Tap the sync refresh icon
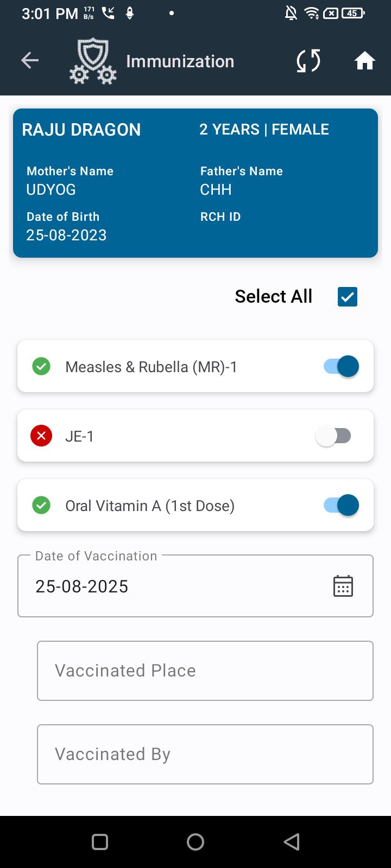 click(308, 61)
